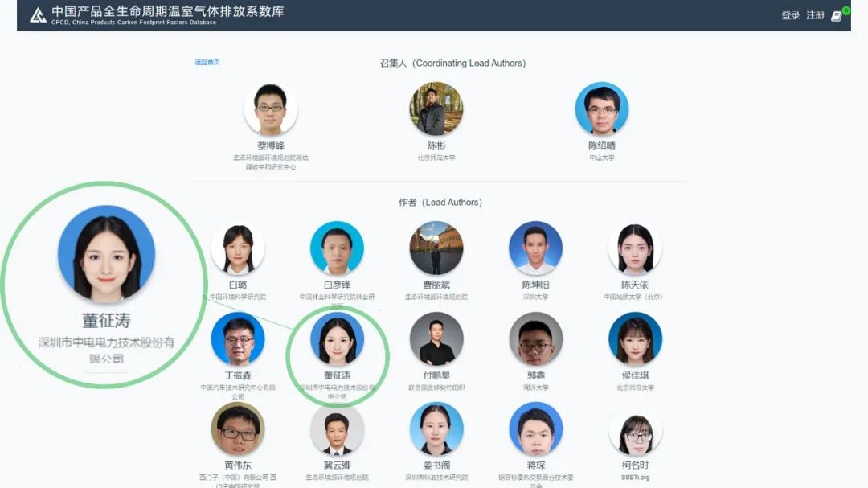Select 陈天依's avatar image
The image size is (868, 488).
(x=635, y=248)
